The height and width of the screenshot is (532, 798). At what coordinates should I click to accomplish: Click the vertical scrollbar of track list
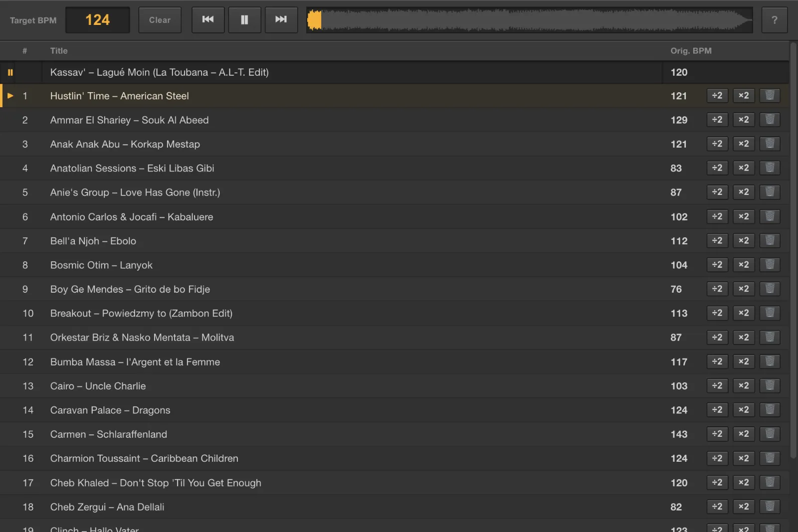(x=794, y=249)
